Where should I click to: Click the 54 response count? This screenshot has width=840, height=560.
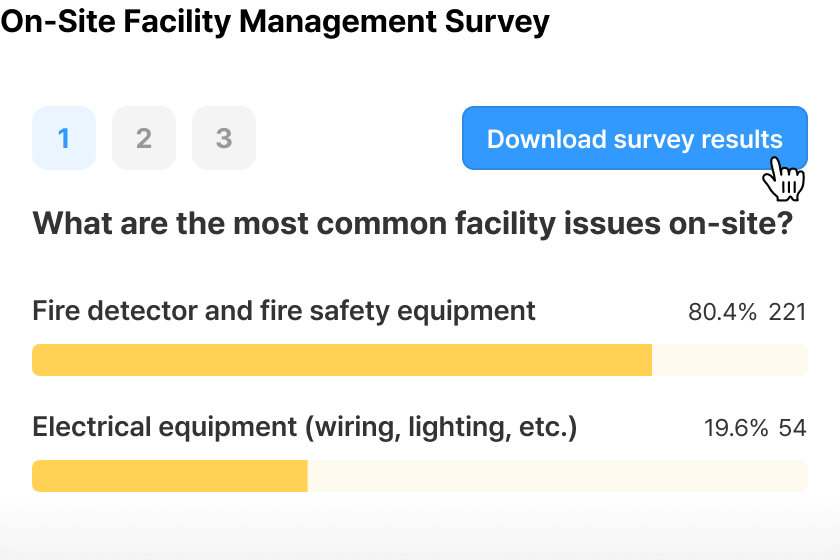[x=792, y=428]
